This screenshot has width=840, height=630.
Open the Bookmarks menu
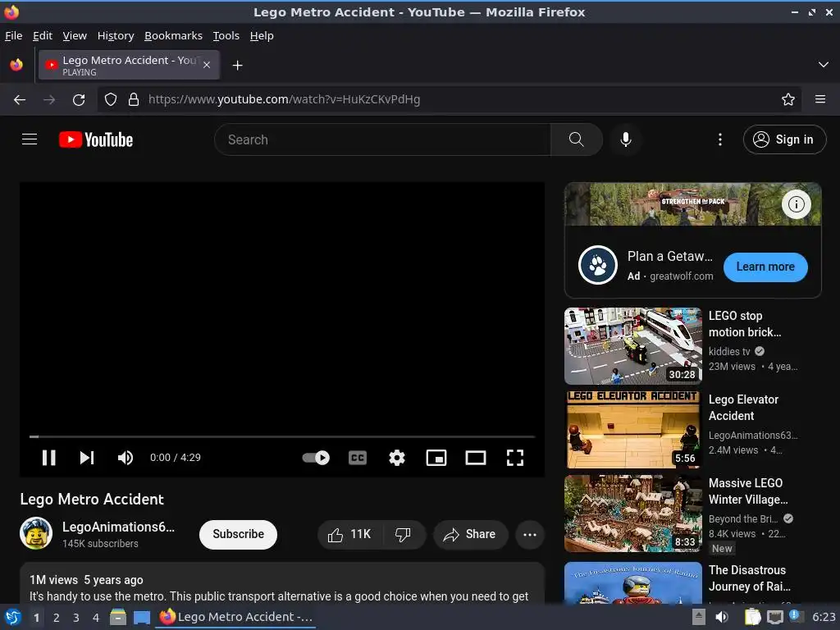173,35
